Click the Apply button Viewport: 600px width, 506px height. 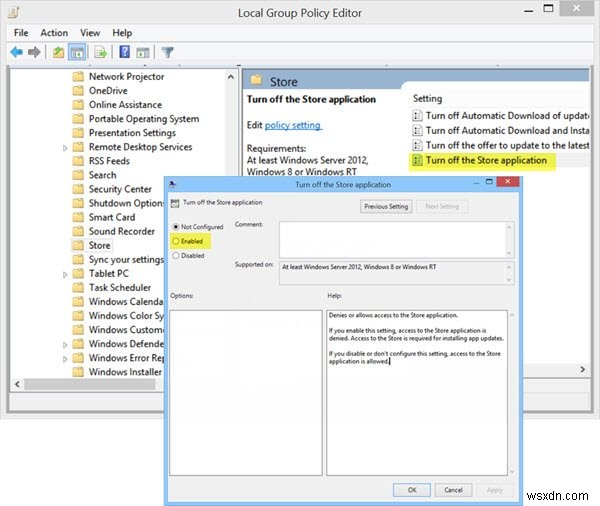tap(495, 490)
